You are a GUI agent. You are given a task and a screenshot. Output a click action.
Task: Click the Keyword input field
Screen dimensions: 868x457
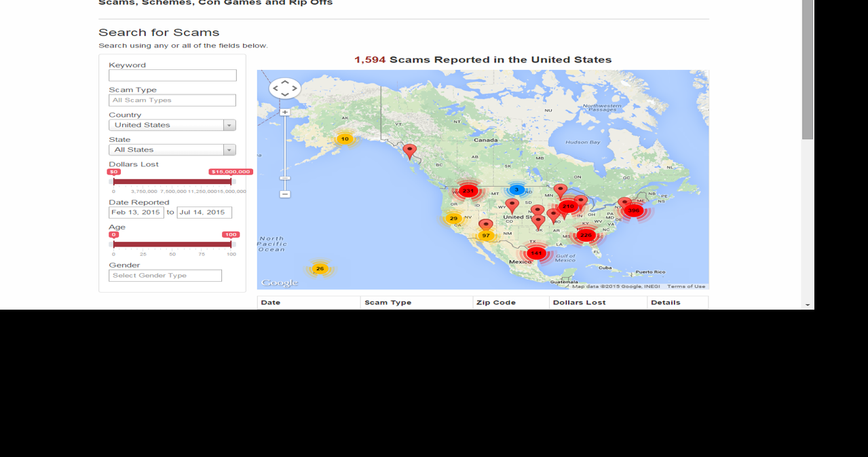click(172, 75)
